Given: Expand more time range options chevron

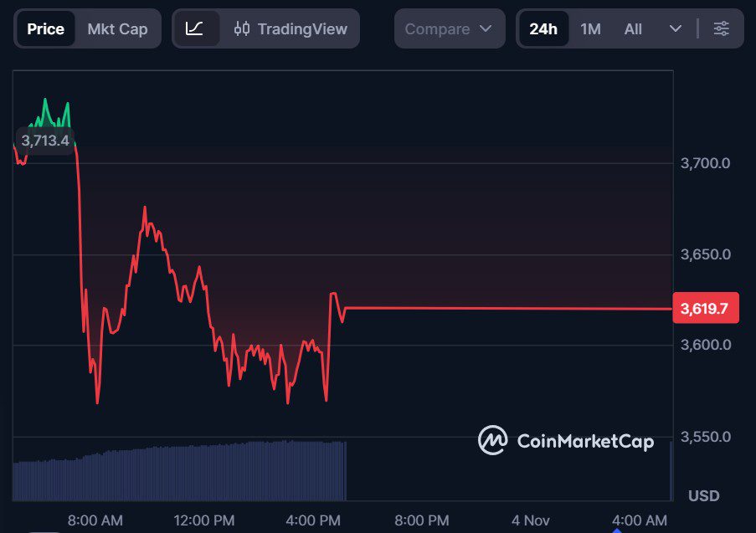Looking at the screenshot, I should coord(676,28).
